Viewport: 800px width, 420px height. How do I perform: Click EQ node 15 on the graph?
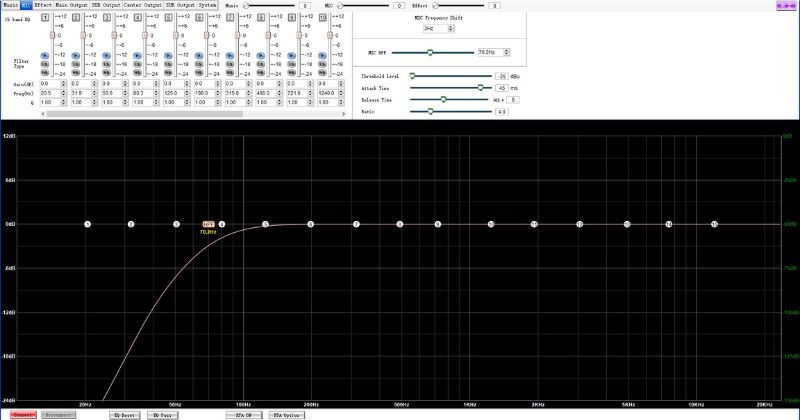[713, 224]
